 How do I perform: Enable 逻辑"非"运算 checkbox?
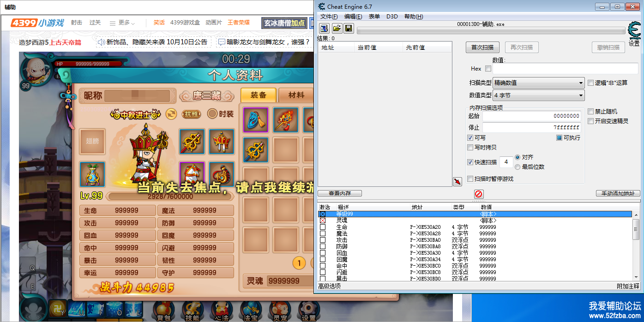[590, 83]
